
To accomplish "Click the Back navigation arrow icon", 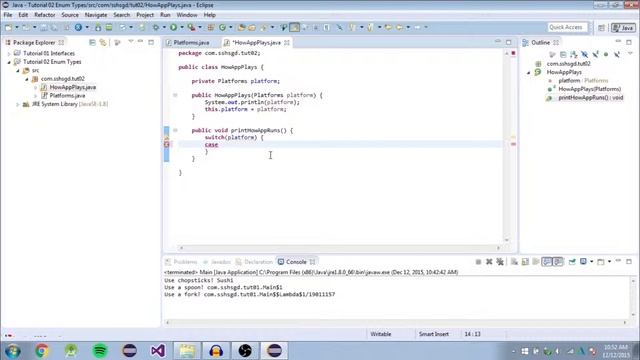I will pyautogui.click(x=399, y=27).
